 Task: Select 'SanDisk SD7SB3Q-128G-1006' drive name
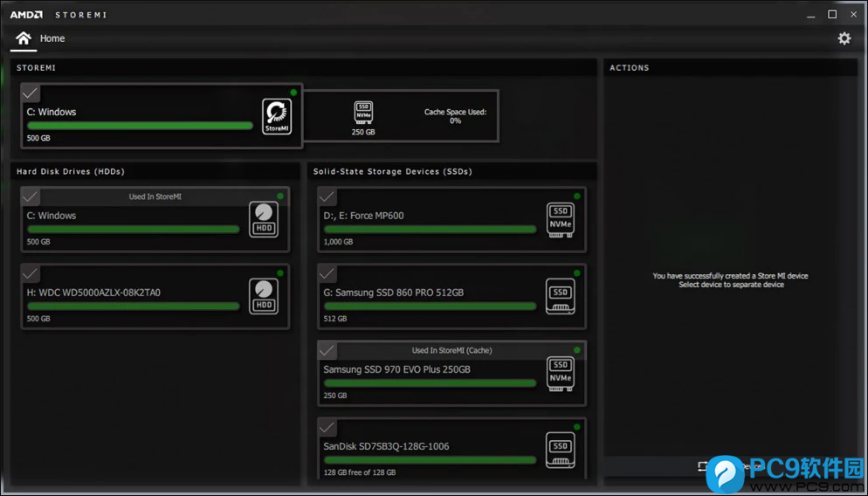[386, 446]
